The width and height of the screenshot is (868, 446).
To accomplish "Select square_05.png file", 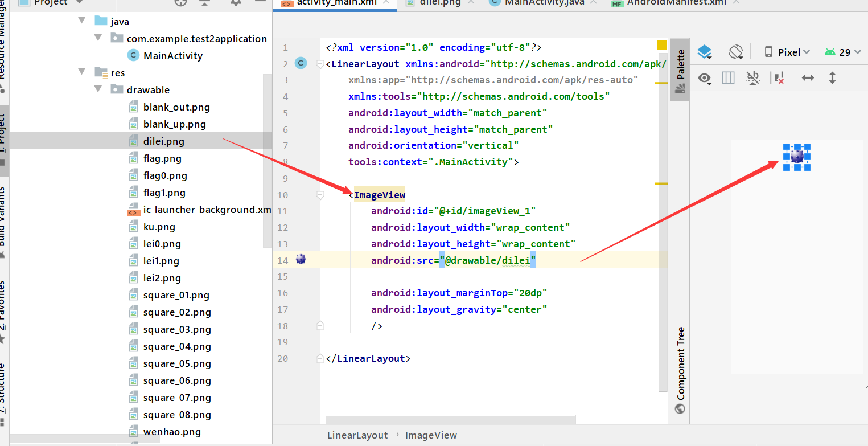I will pyautogui.click(x=177, y=363).
